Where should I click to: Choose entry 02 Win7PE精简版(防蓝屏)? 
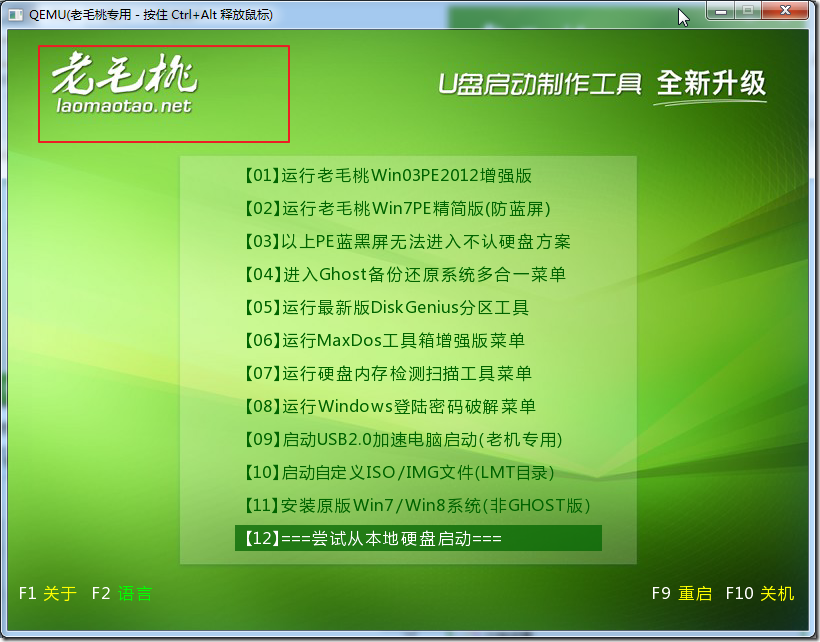[397, 209]
